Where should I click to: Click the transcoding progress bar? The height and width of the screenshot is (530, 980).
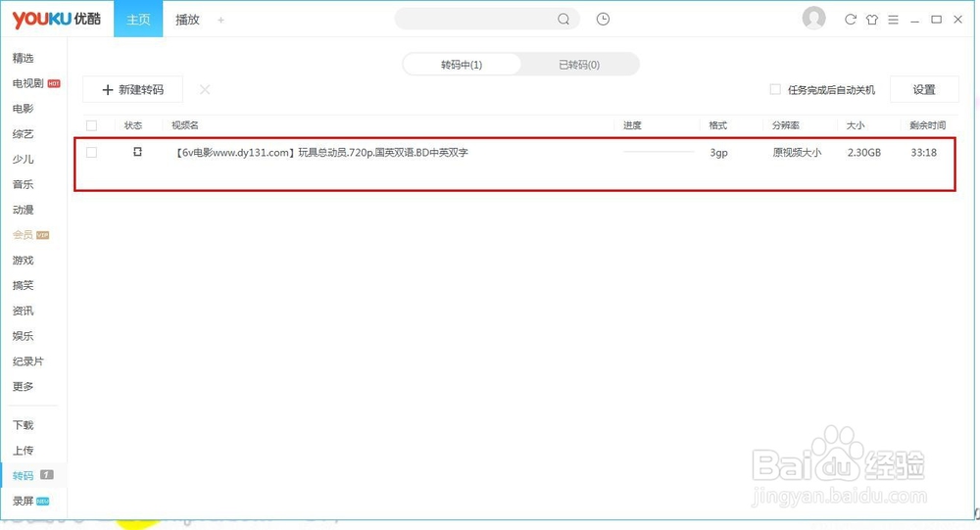[x=659, y=152]
